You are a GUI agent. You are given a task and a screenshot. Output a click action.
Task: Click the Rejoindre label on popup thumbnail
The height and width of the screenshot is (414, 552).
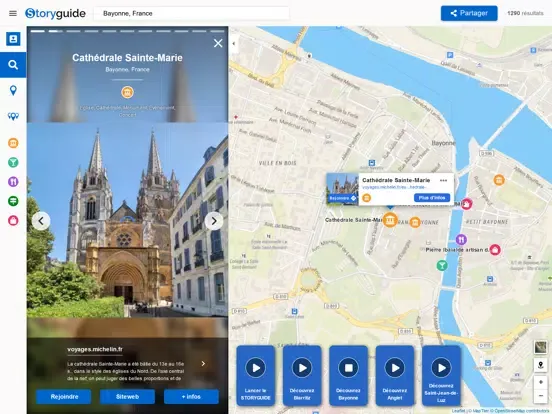coord(342,199)
